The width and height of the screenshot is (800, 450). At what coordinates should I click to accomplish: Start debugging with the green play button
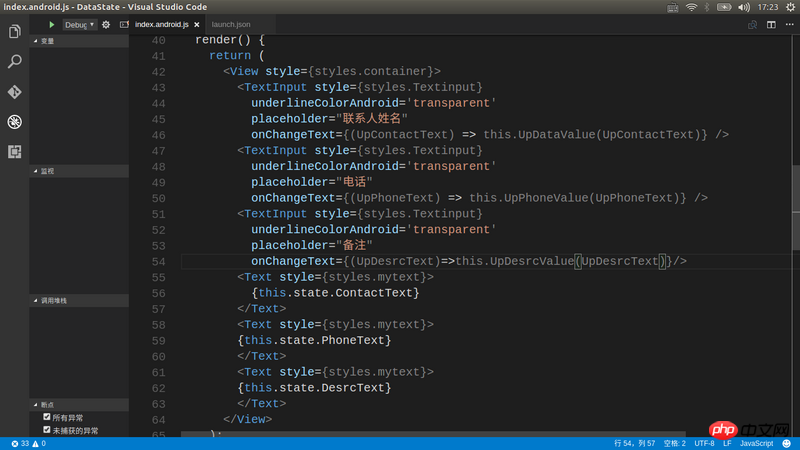[x=52, y=24]
